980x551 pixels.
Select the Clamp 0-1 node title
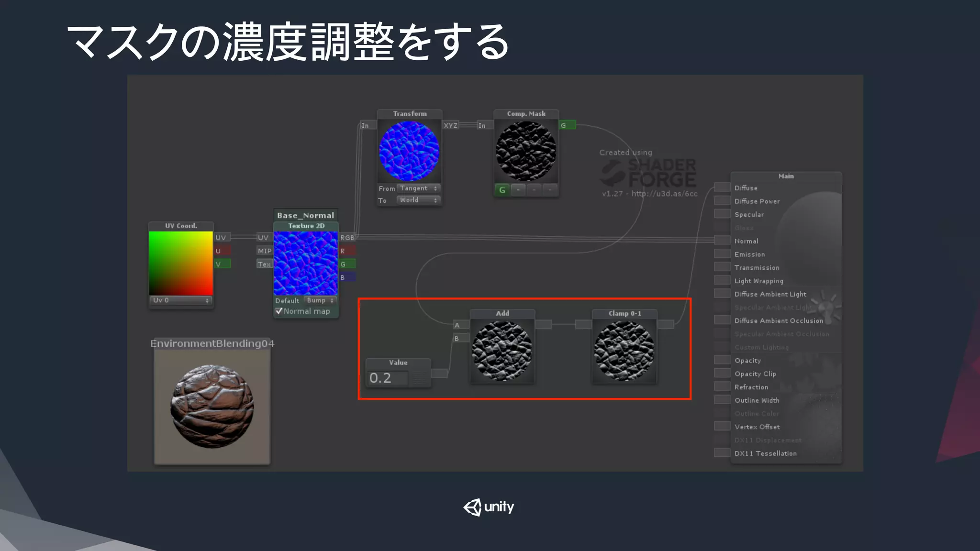click(x=624, y=314)
